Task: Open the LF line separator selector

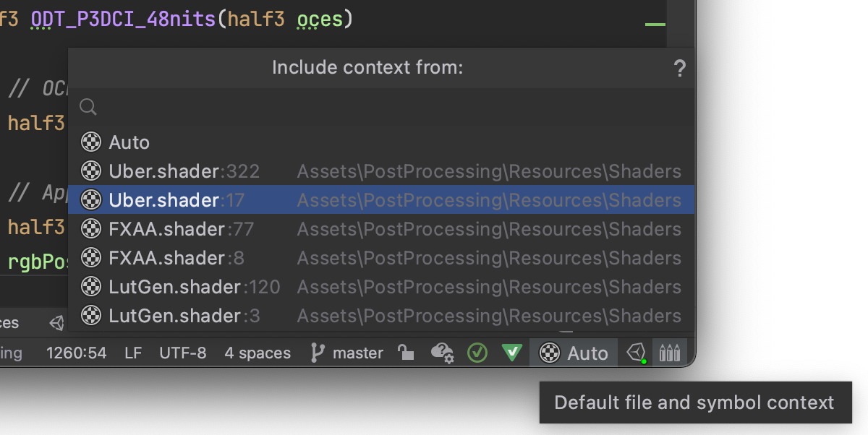Action: coord(133,353)
